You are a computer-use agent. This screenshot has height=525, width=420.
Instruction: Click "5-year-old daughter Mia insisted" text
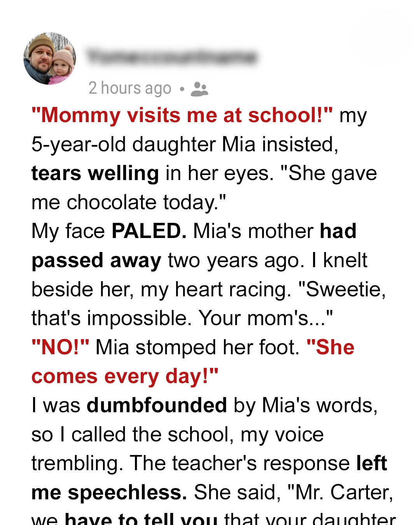(x=185, y=144)
